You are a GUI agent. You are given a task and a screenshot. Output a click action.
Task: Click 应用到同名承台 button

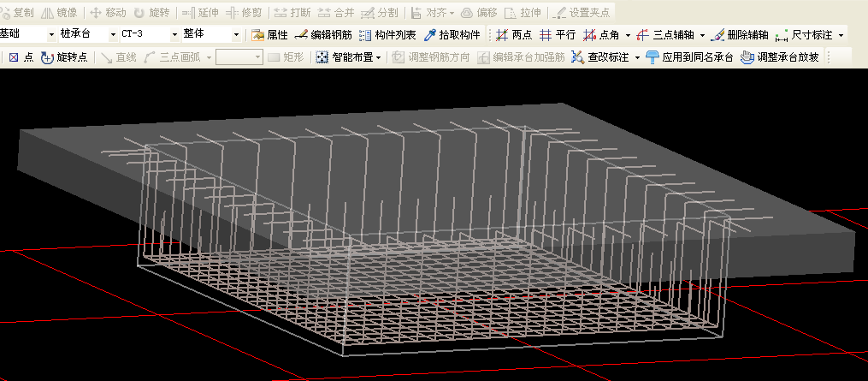(x=691, y=57)
